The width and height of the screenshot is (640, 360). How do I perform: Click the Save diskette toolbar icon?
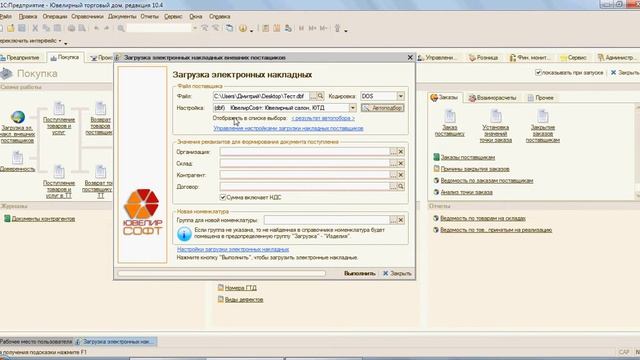click(22, 28)
